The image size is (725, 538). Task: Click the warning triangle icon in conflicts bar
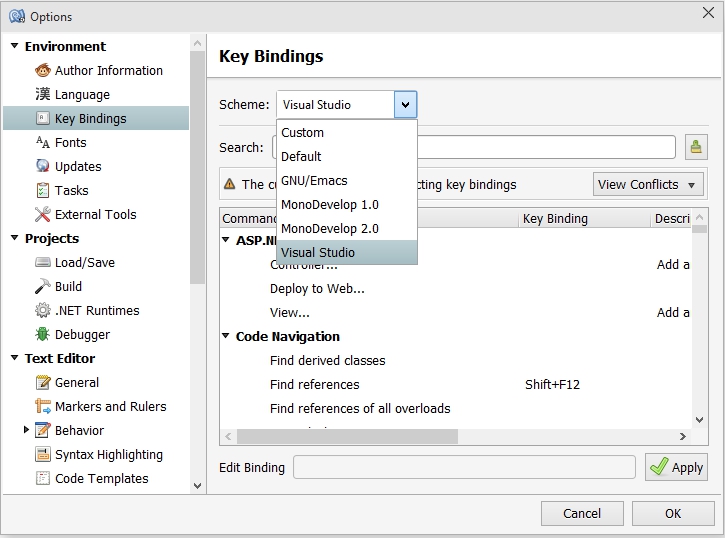pyautogui.click(x=229, y=184)
